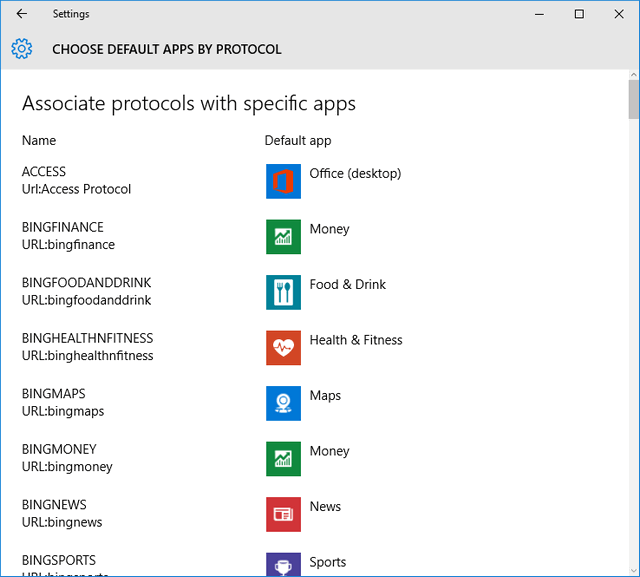
Task: Click the BINGNEWS protocol name
Action: pyautogui.click(x=54, y=505)
